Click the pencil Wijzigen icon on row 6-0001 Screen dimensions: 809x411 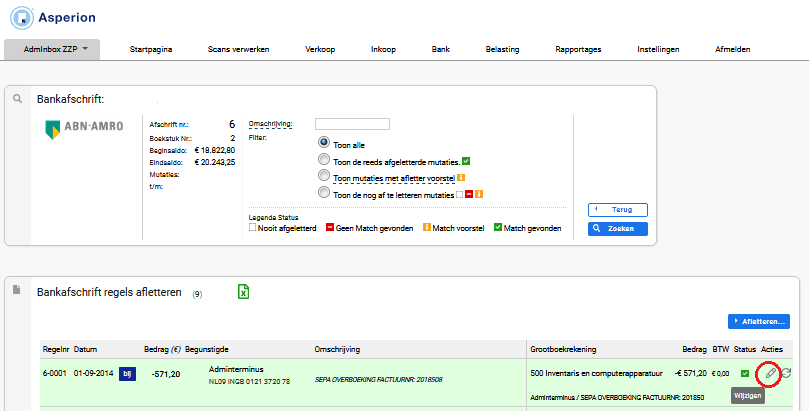(x=770, y=373)
